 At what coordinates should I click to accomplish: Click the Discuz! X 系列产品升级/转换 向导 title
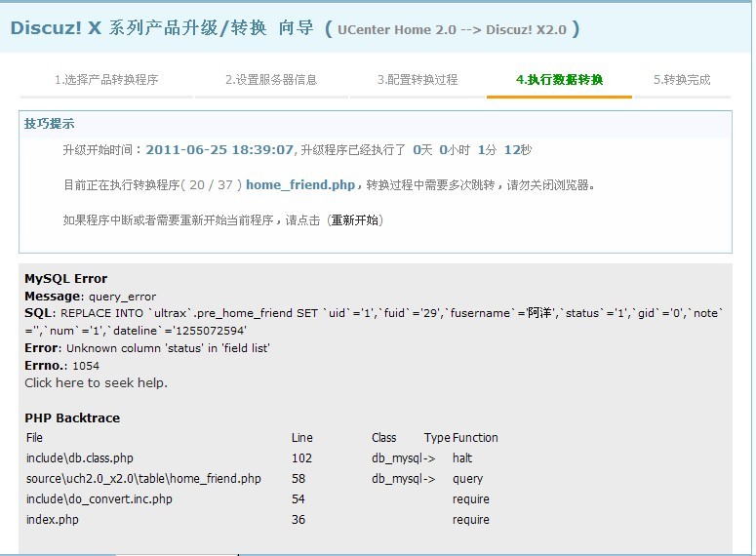click(x=162, y=28)
